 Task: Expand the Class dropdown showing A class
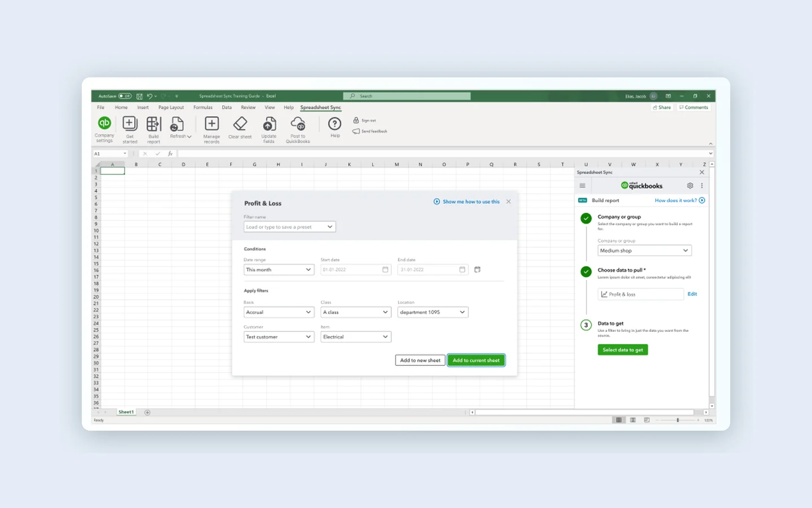click(x=356, y=312)
